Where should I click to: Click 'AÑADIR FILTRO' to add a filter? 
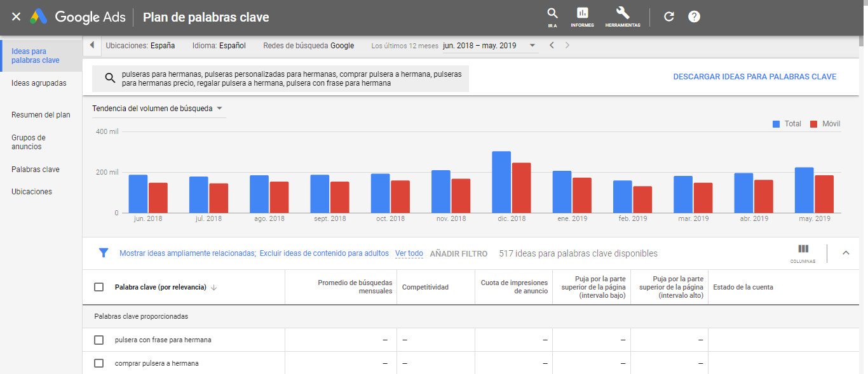(458, 253)
